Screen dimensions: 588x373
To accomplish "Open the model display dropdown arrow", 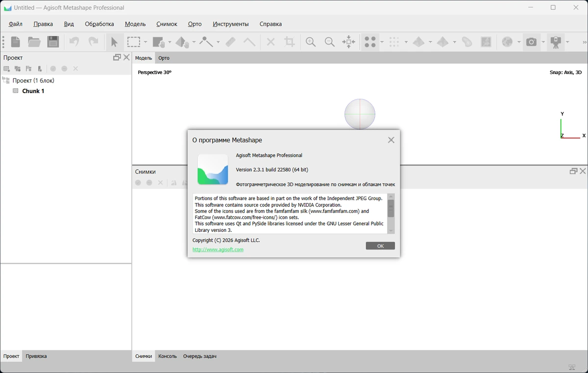I will coord(430,42).
